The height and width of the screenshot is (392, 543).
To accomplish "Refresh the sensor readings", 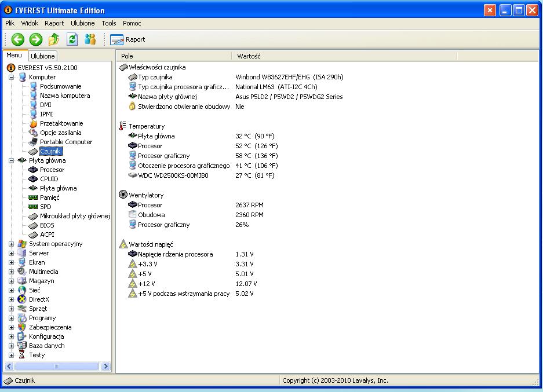I will [x=72, y=39].
